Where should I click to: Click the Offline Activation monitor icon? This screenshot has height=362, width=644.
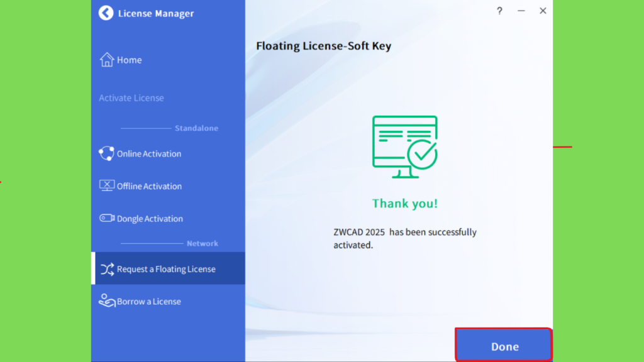[x=107, y=186]
